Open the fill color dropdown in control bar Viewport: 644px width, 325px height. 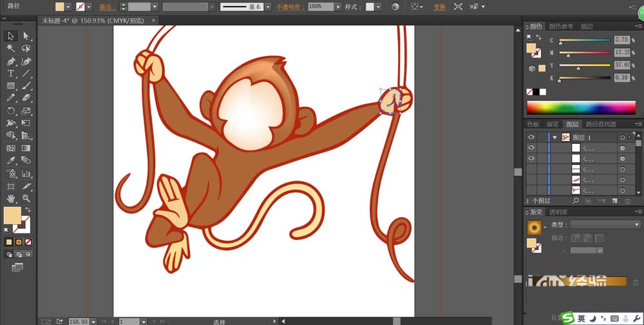click(68, 6)
